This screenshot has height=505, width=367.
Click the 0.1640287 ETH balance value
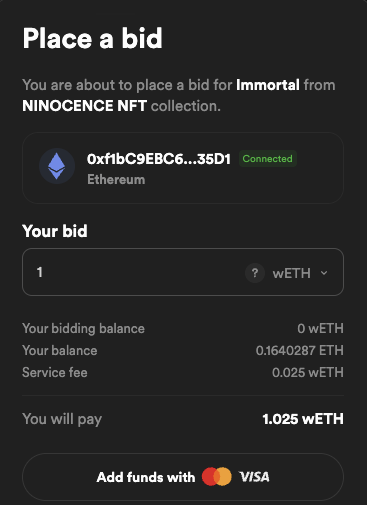pos(300,351)
